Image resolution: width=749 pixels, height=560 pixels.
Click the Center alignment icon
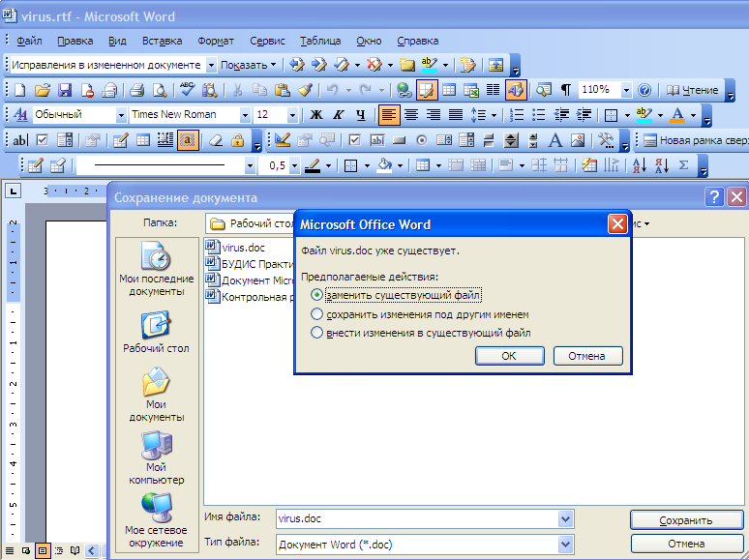411,114
